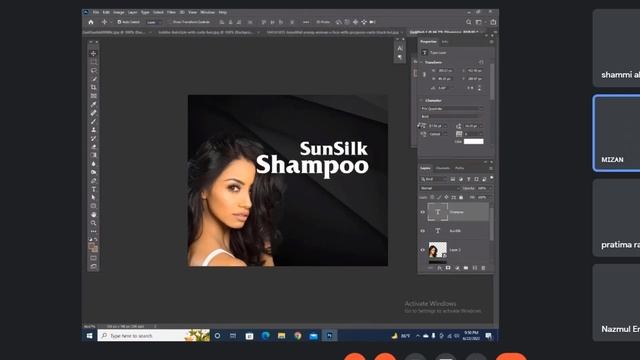Image resolution: width=640 pixels, height=360 pixels.
Task: Toggle the Quick Mask mode button
Action: point(93,258)
